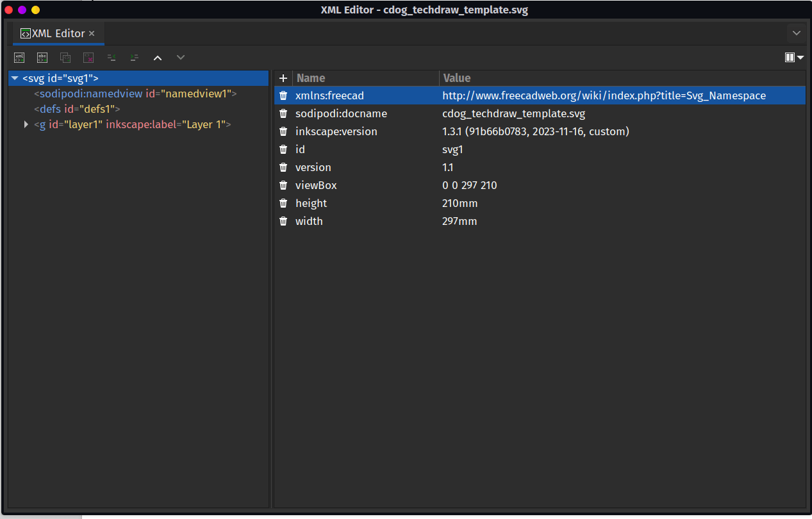Delete the viewBox attribute via trash icon
The width and height of the screenshot is (812, 519).
tap(283, 185)
